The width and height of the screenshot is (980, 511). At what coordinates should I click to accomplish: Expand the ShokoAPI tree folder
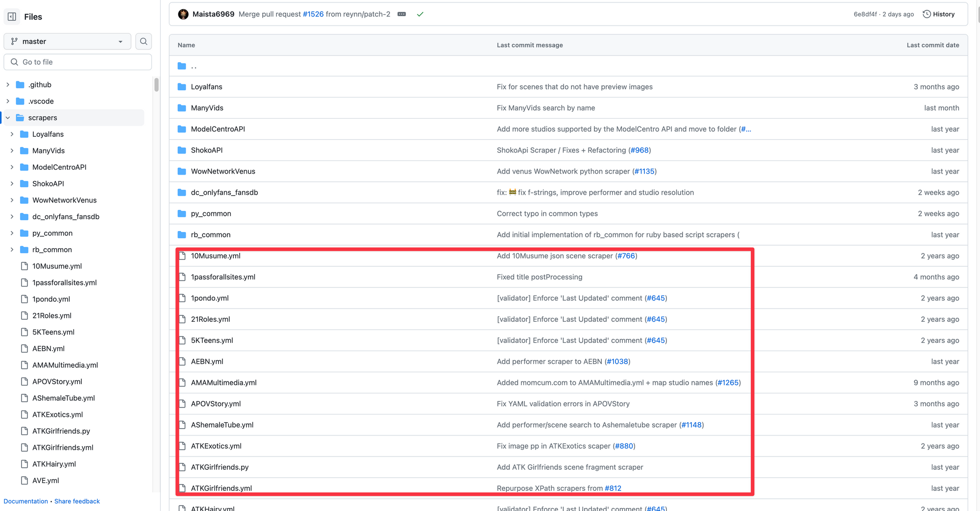tap(12, 184)
